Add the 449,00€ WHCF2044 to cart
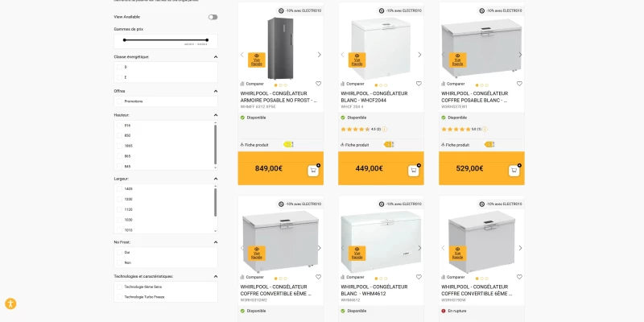This screenshot has width=644, height=322. point(414,171)
